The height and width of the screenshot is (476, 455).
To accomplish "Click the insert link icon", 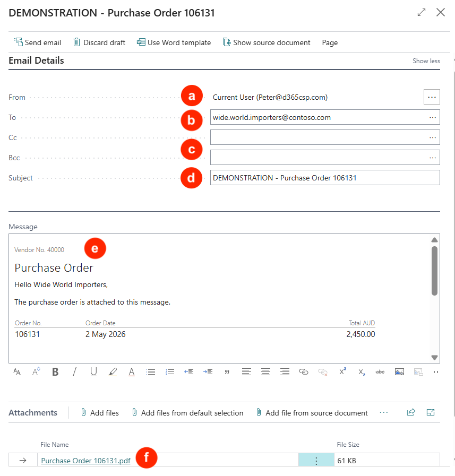I will pos(304,372).
